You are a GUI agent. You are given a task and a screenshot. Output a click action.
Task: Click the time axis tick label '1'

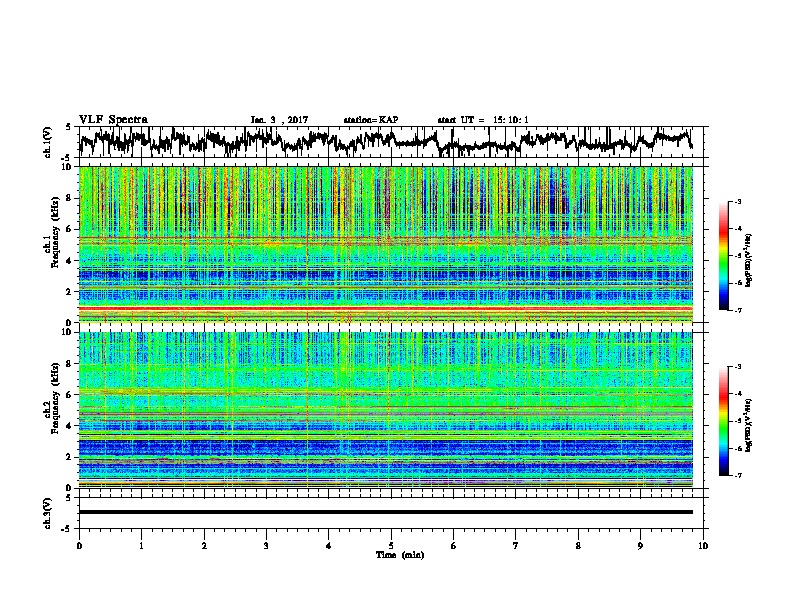coord(141,546)
